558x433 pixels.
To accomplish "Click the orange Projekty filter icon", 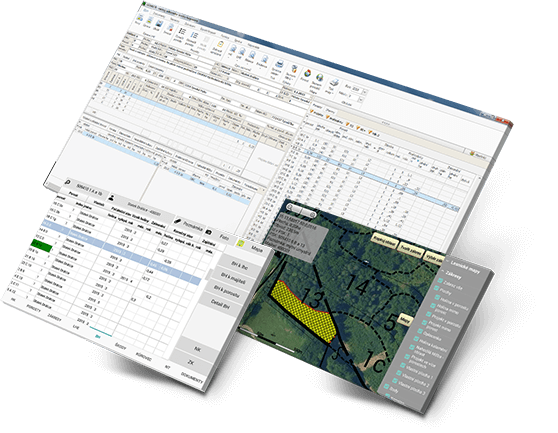I will click(312, 112).
